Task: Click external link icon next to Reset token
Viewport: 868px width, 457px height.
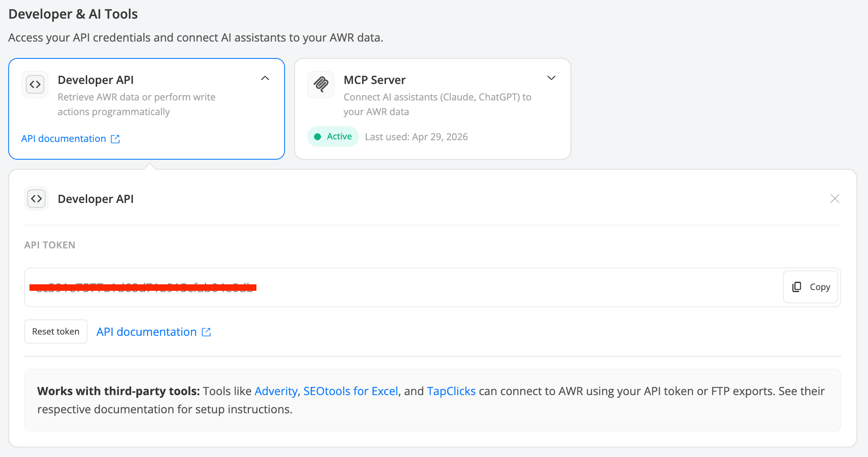Action: pyautogui.click(x=206, y=332)
